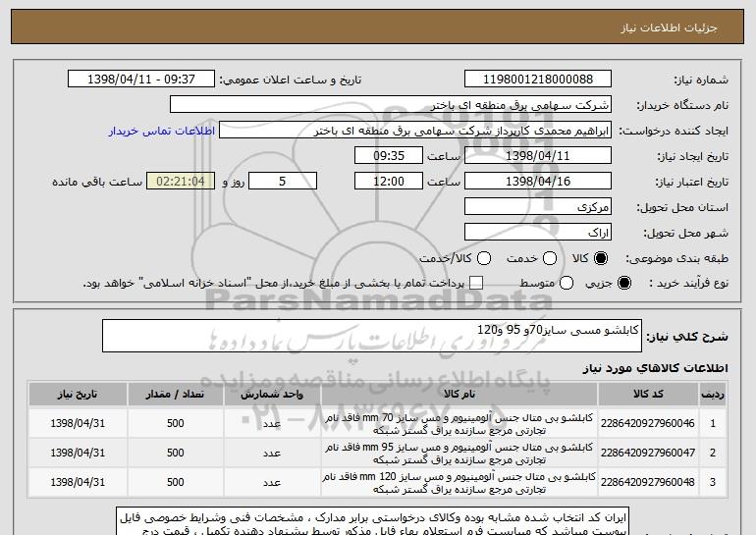Click the remaining time countdown 02:21:04
Image resolution: width=756 pixels, height=535 pixels.
pyautogui.click(x=181, y=182)
